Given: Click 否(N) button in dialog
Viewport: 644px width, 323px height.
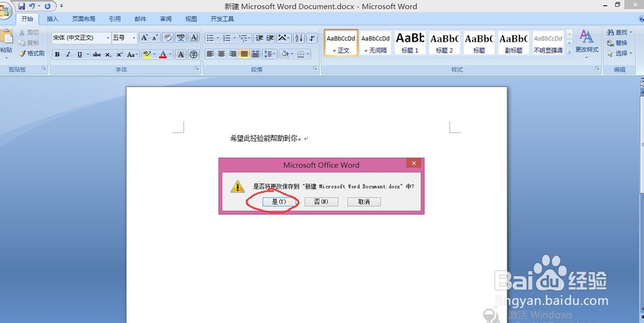Looking at the screenshot, I should point(321,201).
